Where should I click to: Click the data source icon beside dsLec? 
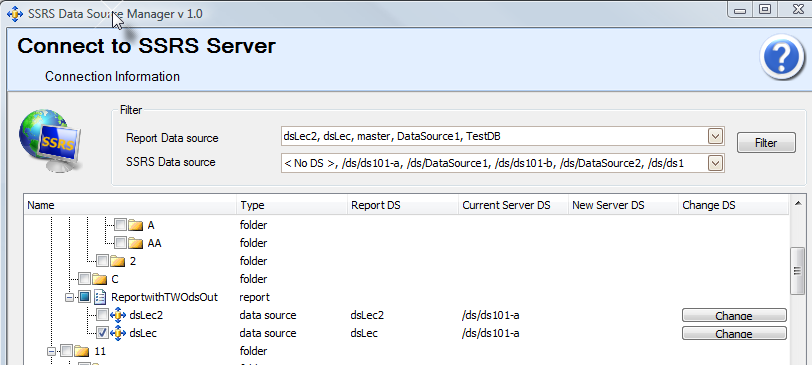tap(118, 333)
